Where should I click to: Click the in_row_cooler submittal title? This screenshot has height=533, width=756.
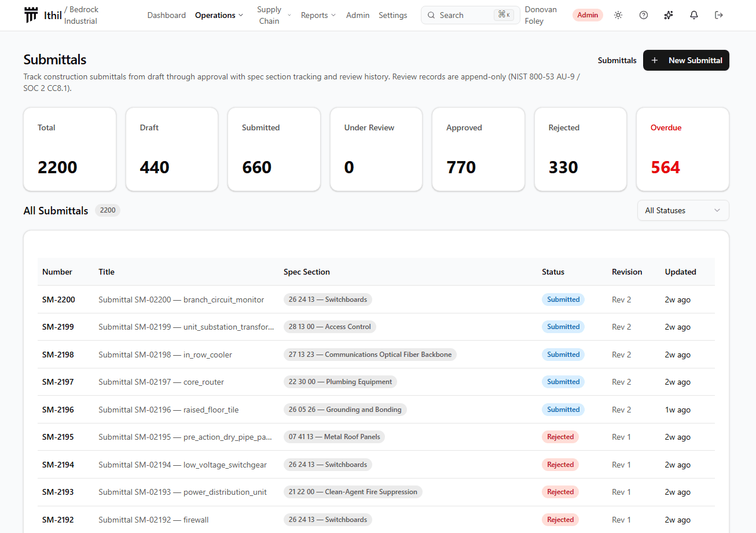pyautogui.click(x=165, y=355)
